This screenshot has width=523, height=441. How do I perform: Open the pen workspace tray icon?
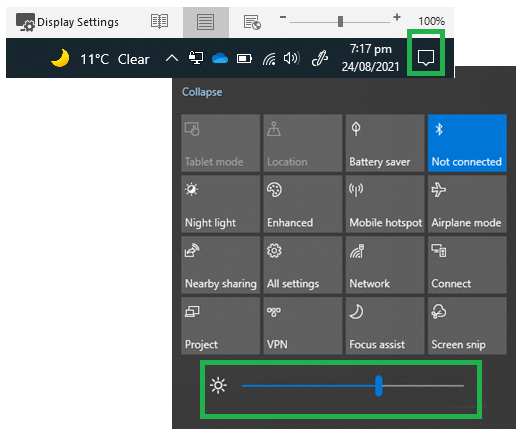pos(320,58)
